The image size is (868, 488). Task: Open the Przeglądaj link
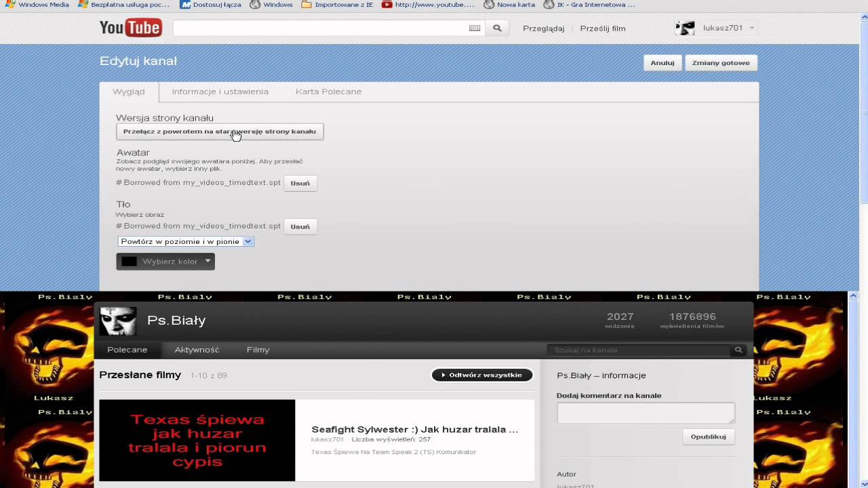(544, 28)
